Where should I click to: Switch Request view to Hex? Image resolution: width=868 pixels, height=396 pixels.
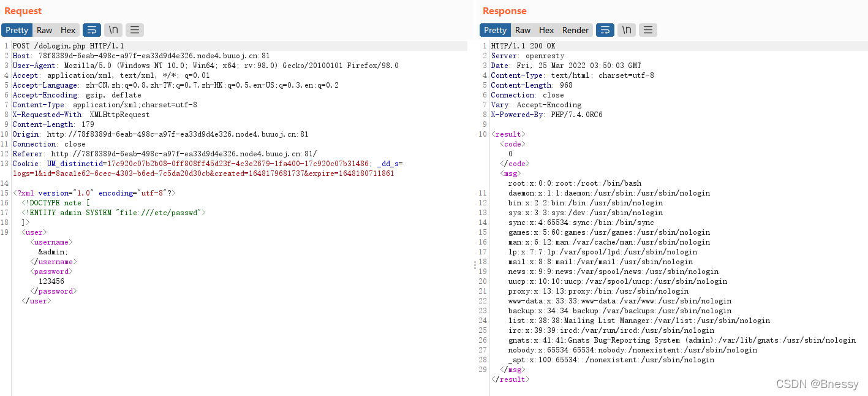pyautogui.click(x=68, y=30)
